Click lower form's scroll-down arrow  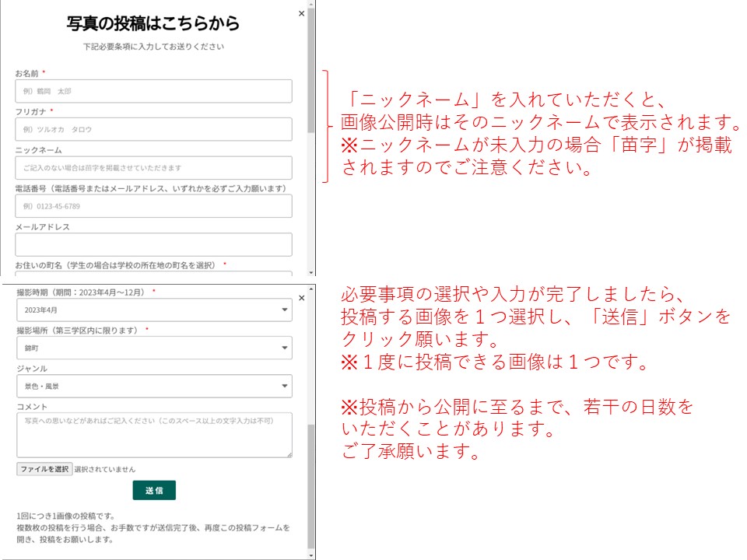click(311, 555)
